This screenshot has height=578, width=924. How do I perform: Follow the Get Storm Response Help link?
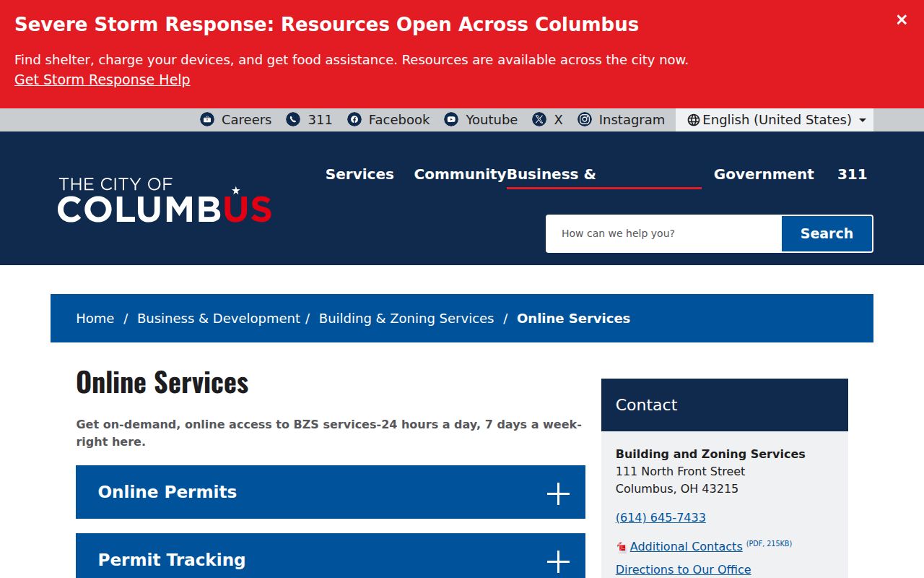coord(102,79)
